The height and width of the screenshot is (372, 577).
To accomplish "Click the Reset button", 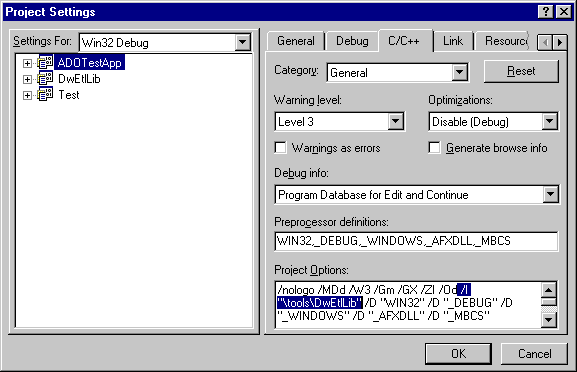I will (521, 71).
